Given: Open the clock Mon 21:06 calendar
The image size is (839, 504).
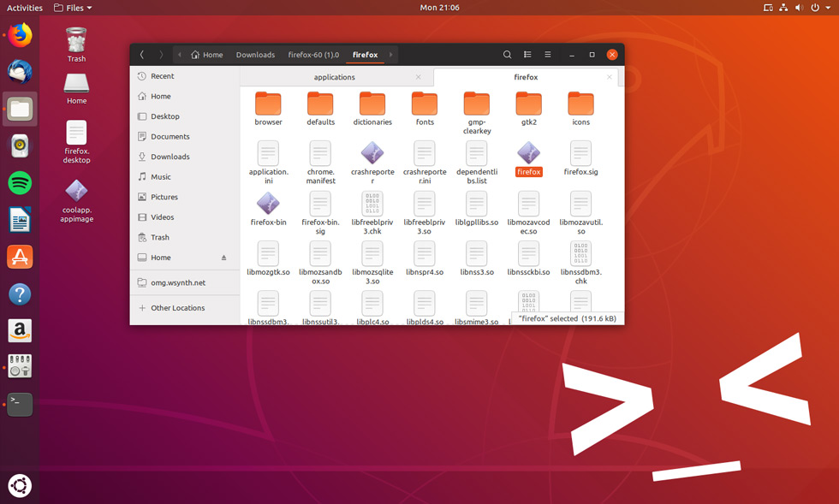Looking at the screenshot, I should (x=439, y=8).
